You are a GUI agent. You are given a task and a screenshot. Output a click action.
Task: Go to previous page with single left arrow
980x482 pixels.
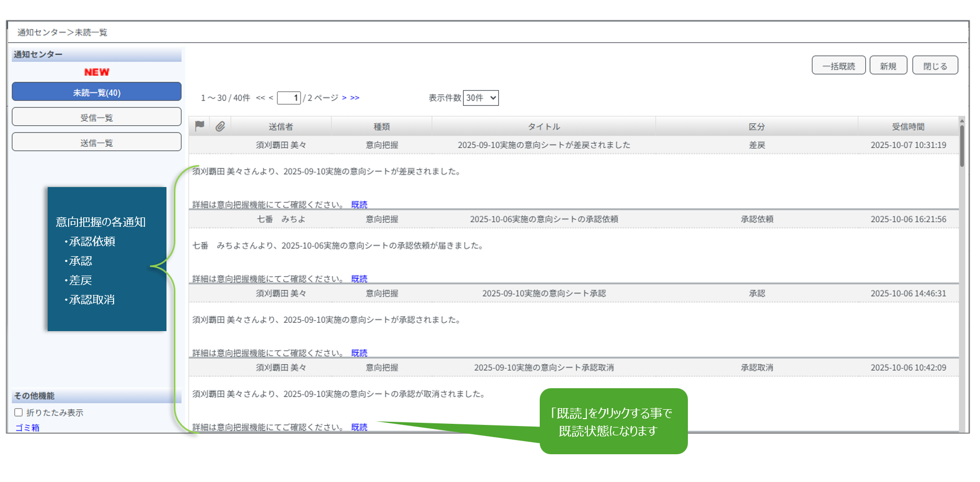[271, 98]
